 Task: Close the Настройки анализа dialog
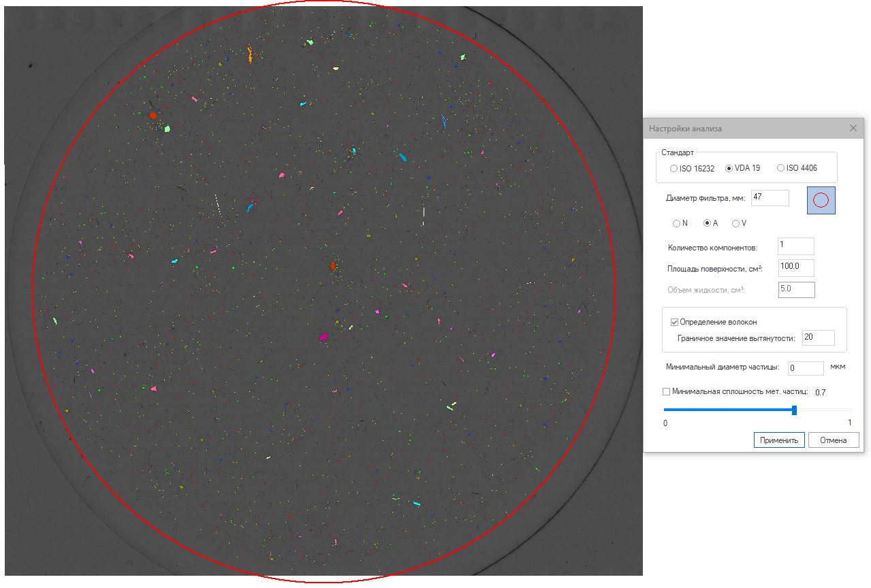853,128
